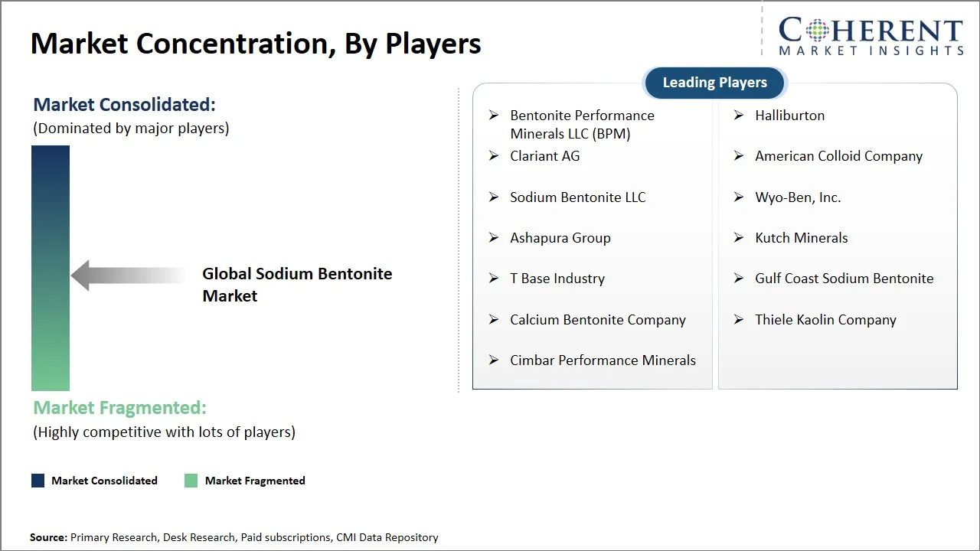Click the arrow bullet next to Kutch Minerals
This screenshot has height=551, width=980.
[739, 238]
